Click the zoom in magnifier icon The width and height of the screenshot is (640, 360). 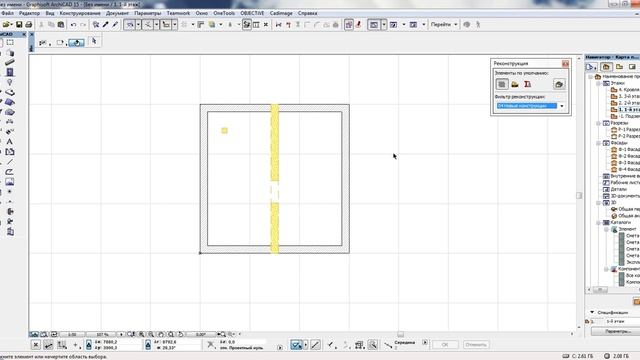142,334
